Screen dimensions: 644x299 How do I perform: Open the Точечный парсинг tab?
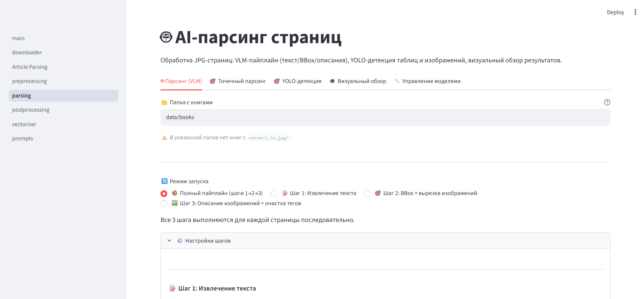(238, 81)
